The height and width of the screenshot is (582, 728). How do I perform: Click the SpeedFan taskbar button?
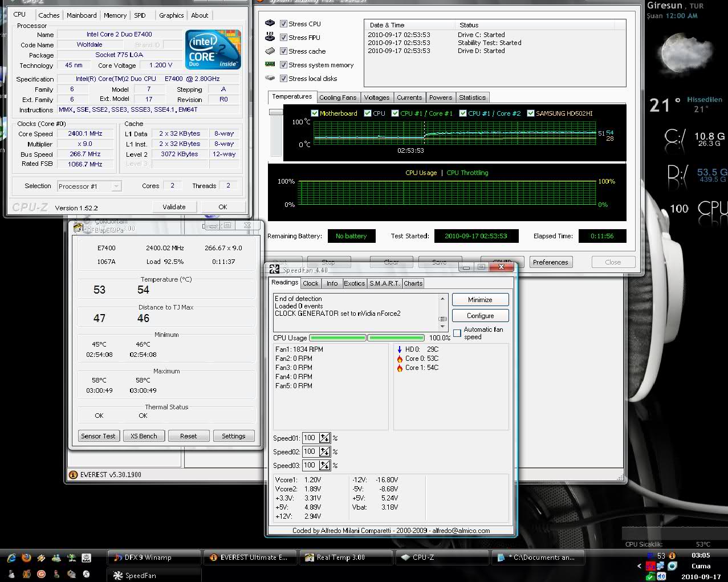[154, 575]
